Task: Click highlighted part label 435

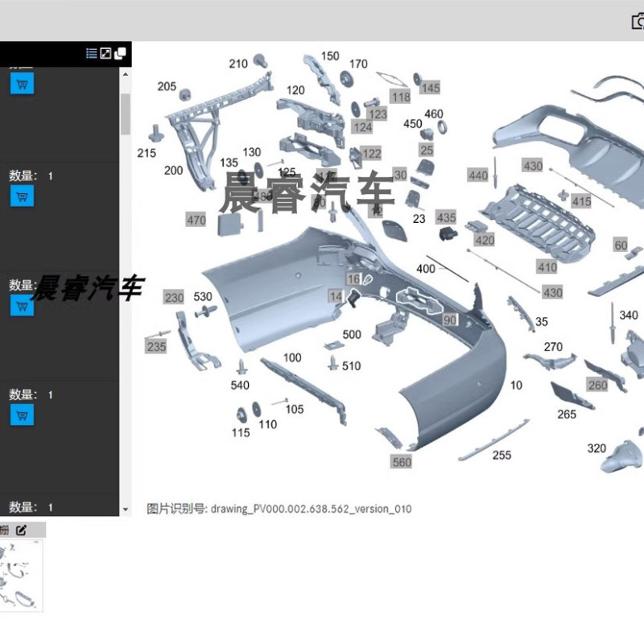Action: point(447,217)
